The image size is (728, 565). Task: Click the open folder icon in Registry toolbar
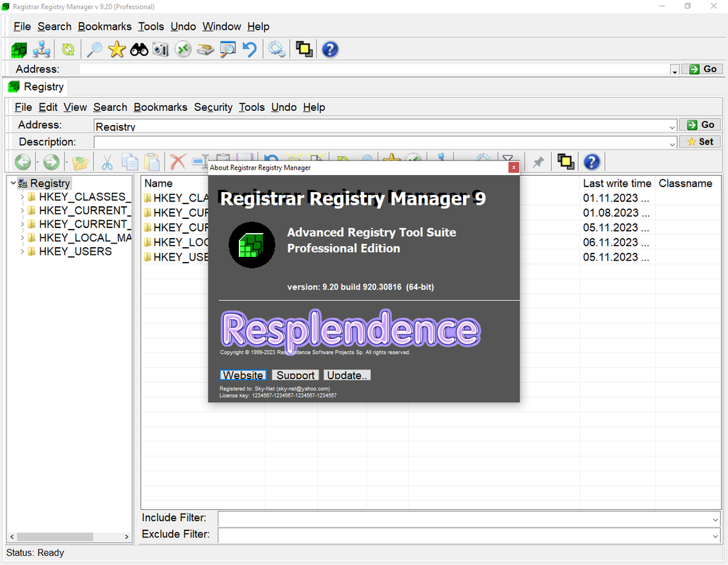tap(81, 162)
